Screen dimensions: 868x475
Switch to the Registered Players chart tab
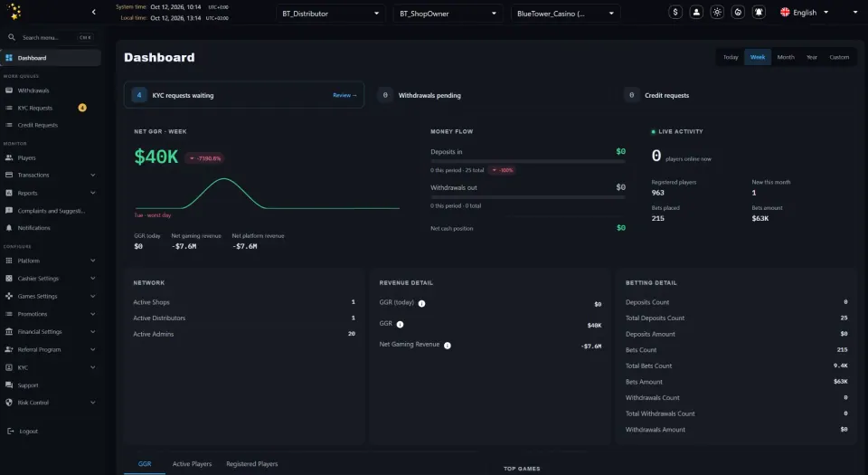(x=252, y=464)
